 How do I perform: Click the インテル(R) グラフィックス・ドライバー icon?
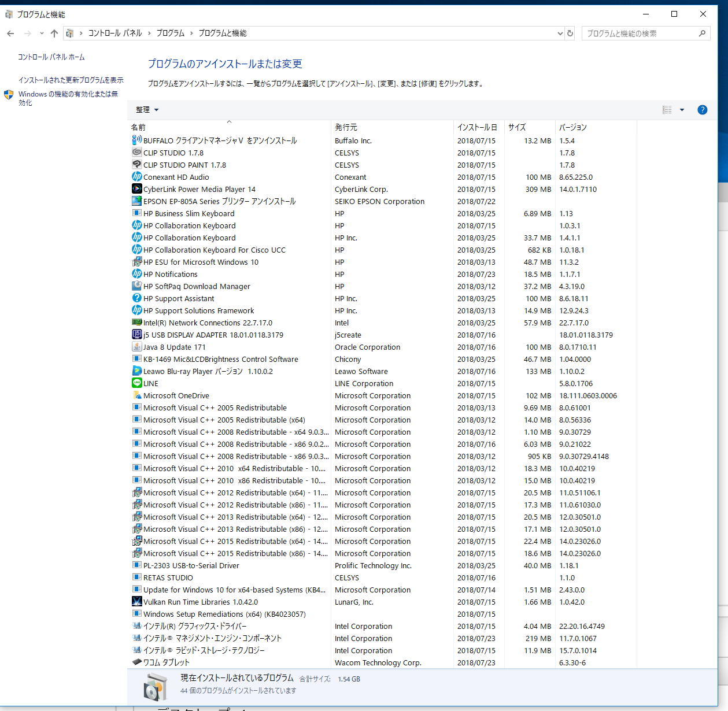[137, 626]
